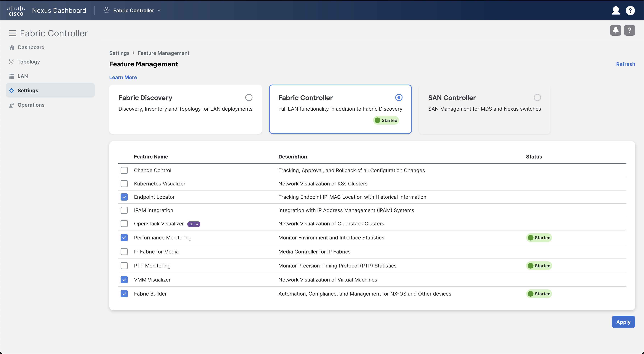Viewport: 644px width, 354px height.
Task: Click the Cisco logo in header
Action: click(16, 10)
